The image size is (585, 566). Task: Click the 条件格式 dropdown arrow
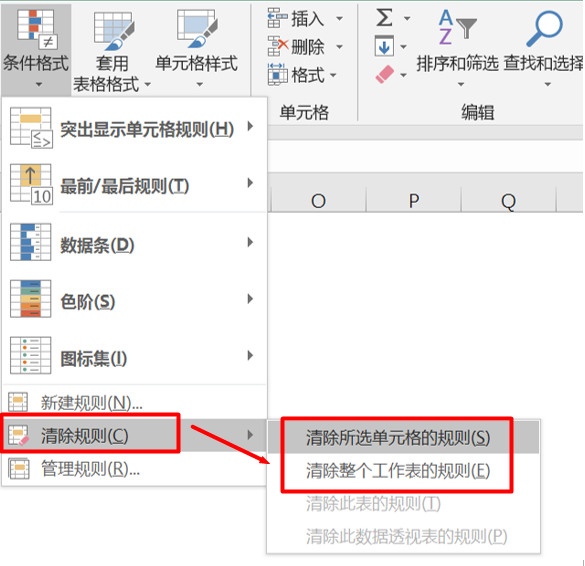(39, 85)
